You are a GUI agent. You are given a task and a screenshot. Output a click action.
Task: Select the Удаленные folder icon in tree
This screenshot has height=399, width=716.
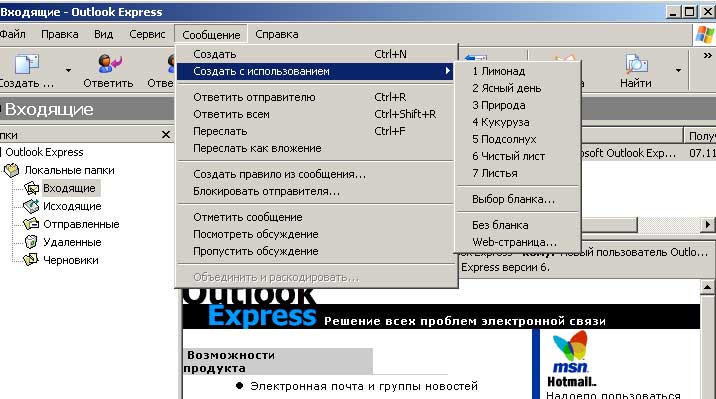pos(31,242)
